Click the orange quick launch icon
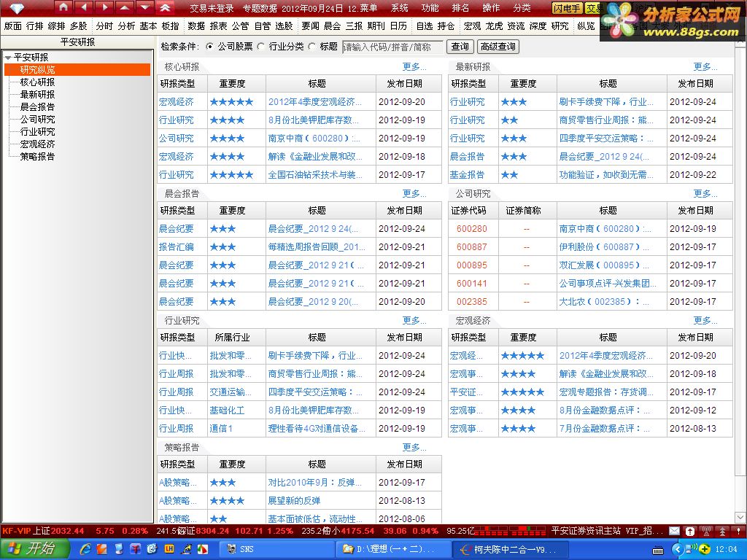 [102, 549]
